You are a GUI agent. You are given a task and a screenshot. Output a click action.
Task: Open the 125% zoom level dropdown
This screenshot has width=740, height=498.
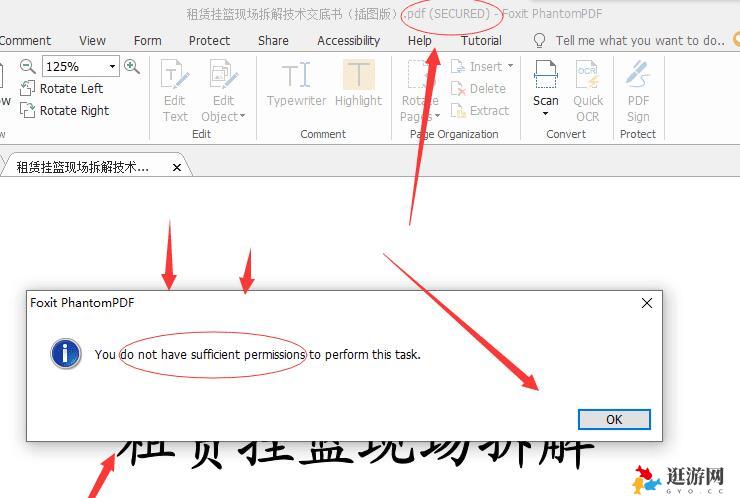coord(112,66)
